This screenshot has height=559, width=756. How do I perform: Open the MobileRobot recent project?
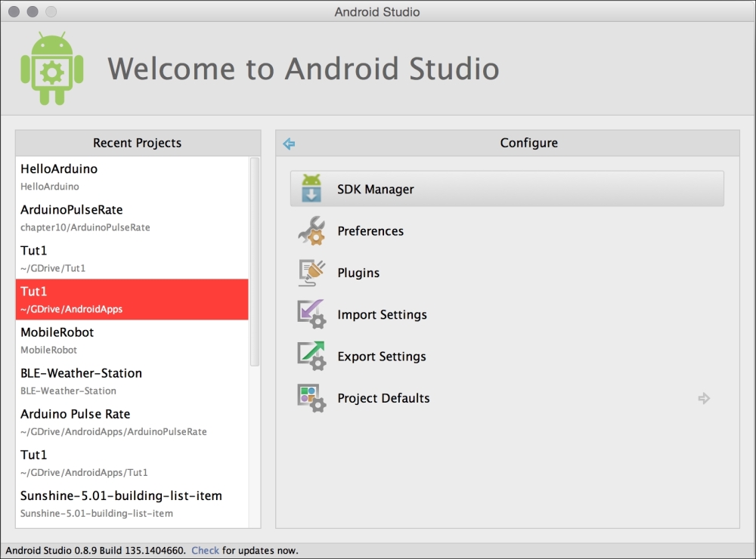pos(132,340)
